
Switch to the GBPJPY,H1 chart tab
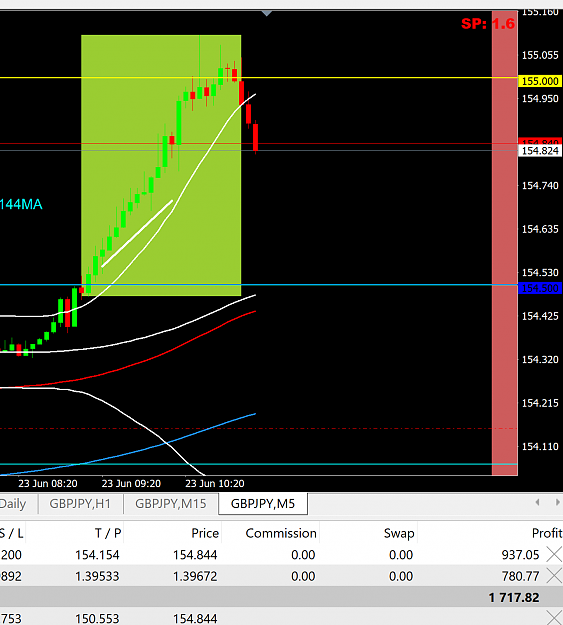(x=80, y=504)
